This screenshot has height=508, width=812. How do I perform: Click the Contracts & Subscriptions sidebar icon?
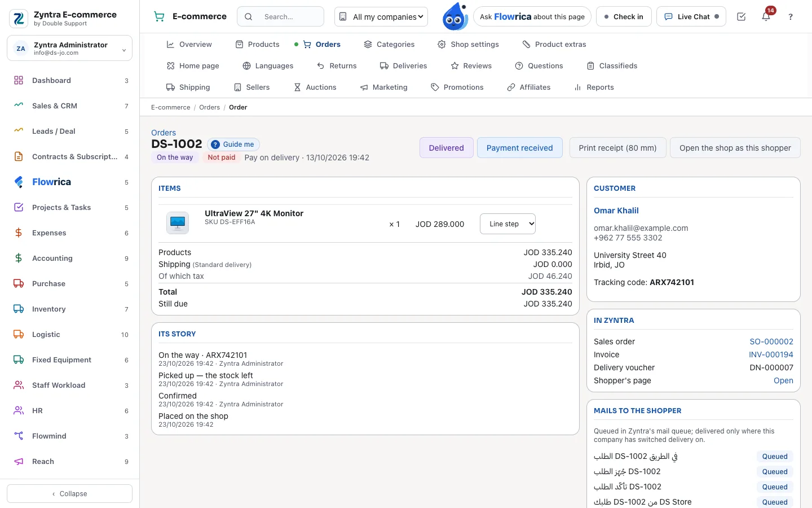[x=19, y=156]
